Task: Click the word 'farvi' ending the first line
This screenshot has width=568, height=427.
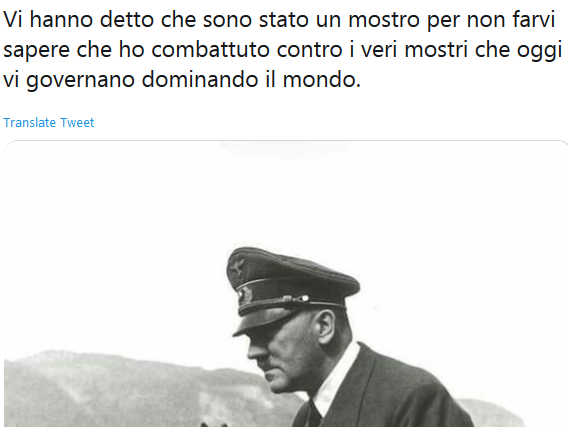Action: 534,19
